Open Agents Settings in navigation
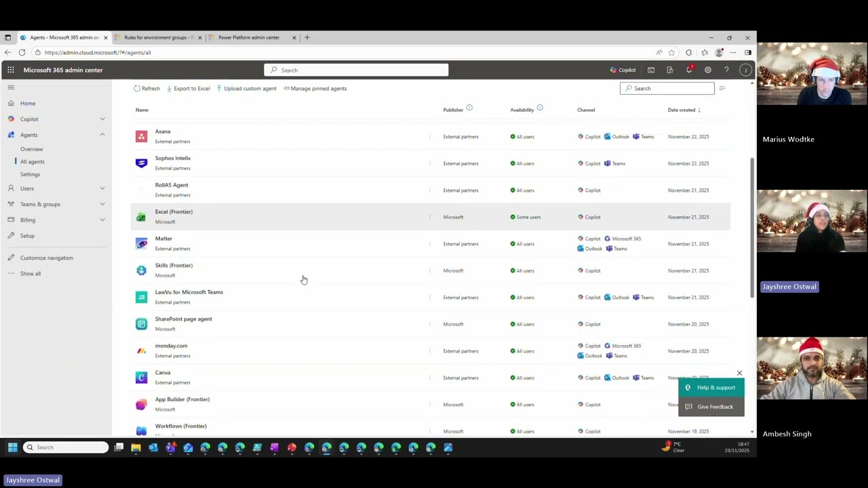 tap(30, 174)
